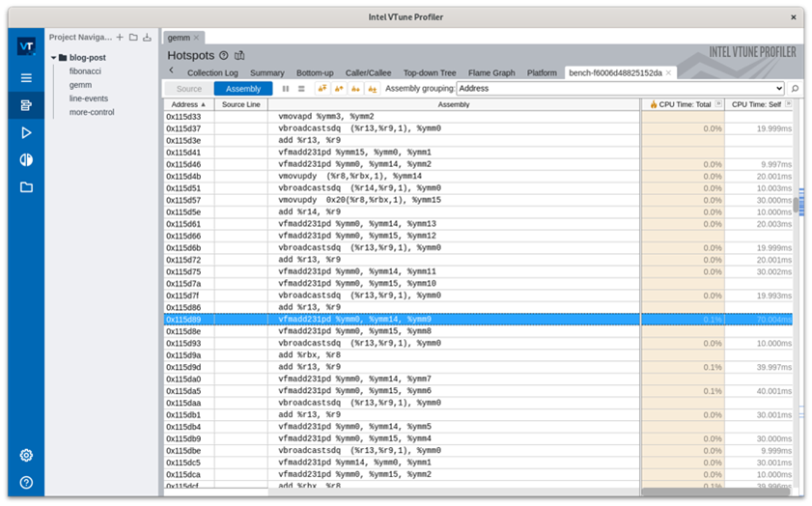
Task: Click the plus icon in Project Navigator
Action: coord(120,38)
